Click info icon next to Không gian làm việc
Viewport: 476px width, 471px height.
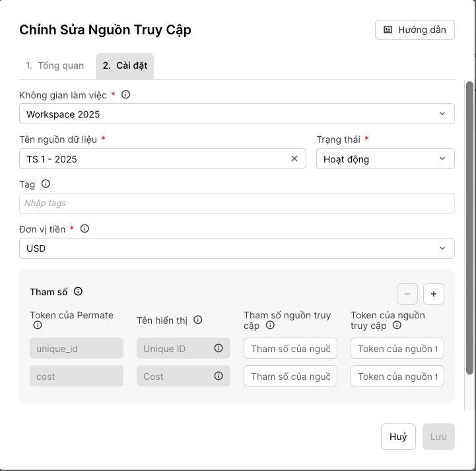point(126,95)
